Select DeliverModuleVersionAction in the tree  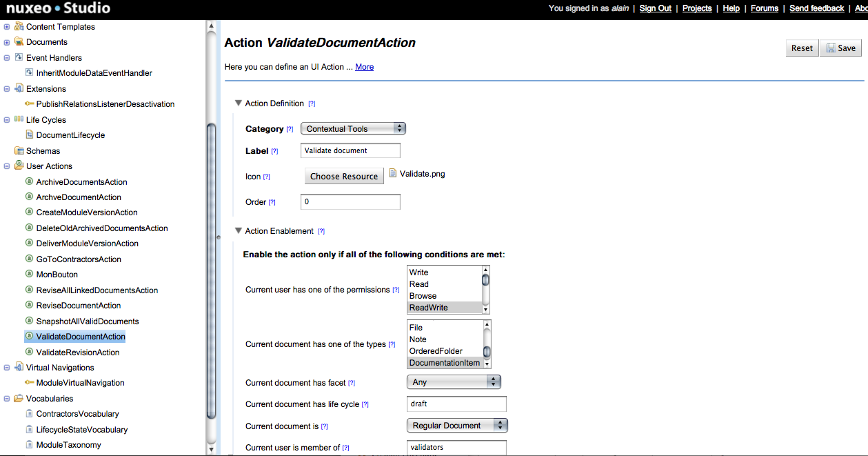coord(88,243)
